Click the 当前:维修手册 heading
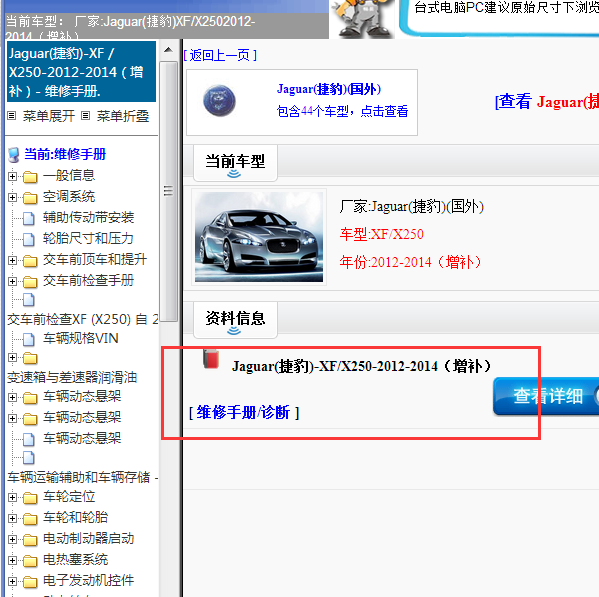Screen dimensions: 599x597 pyautogui.click(x=65, y=154)
